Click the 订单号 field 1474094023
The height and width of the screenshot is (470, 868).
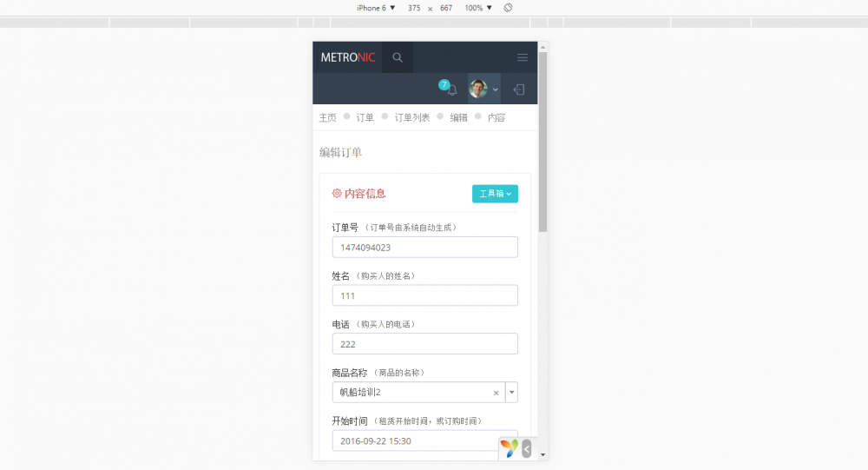[424, 248]
